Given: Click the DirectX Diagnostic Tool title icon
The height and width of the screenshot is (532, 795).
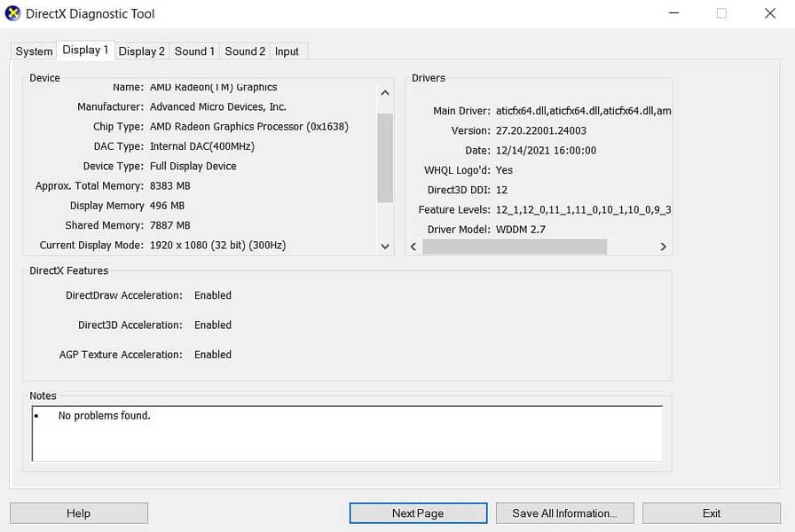Looking at the screenshot, I should [12, 14].
